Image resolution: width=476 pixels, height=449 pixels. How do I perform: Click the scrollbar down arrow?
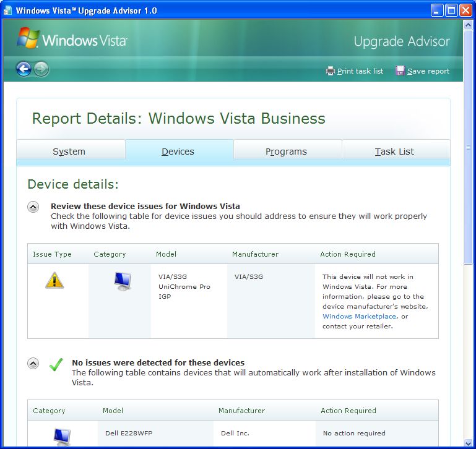[x=468, y=443]
